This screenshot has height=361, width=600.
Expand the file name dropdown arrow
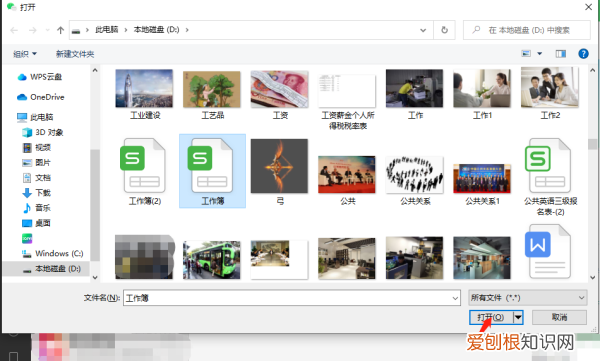[455, 298]
